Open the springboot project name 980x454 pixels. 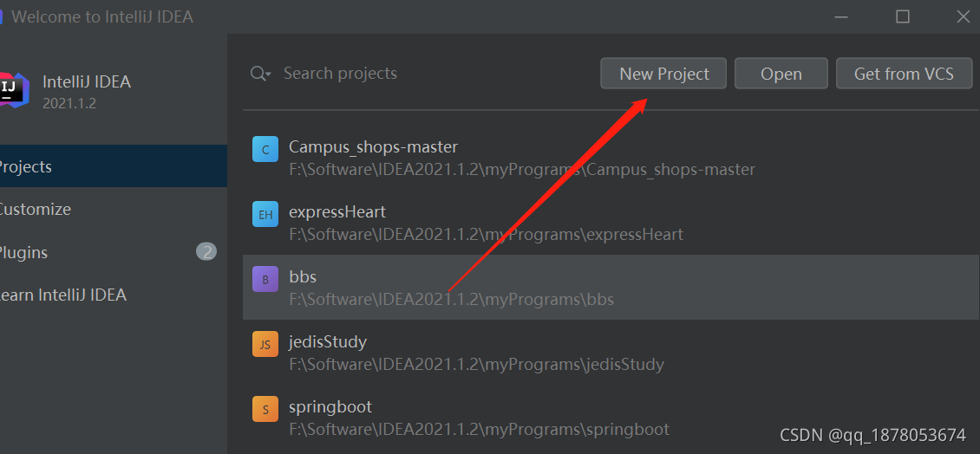tap(330, 407)
